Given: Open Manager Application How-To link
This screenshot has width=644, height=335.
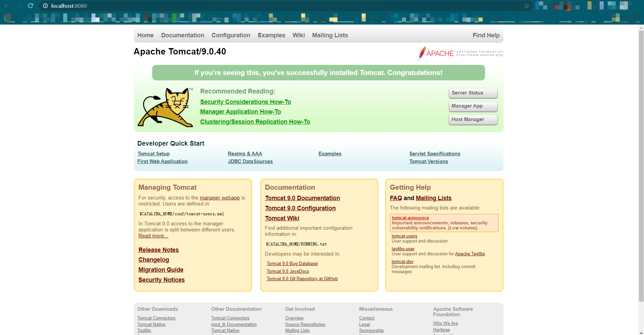Looking at the screenshot, I should [241, 112].
